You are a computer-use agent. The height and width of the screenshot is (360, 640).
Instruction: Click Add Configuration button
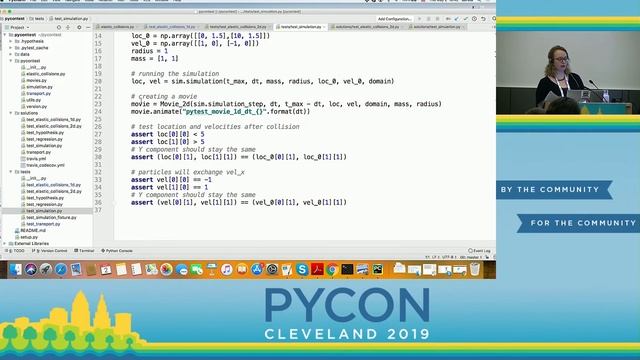(394, 19)
